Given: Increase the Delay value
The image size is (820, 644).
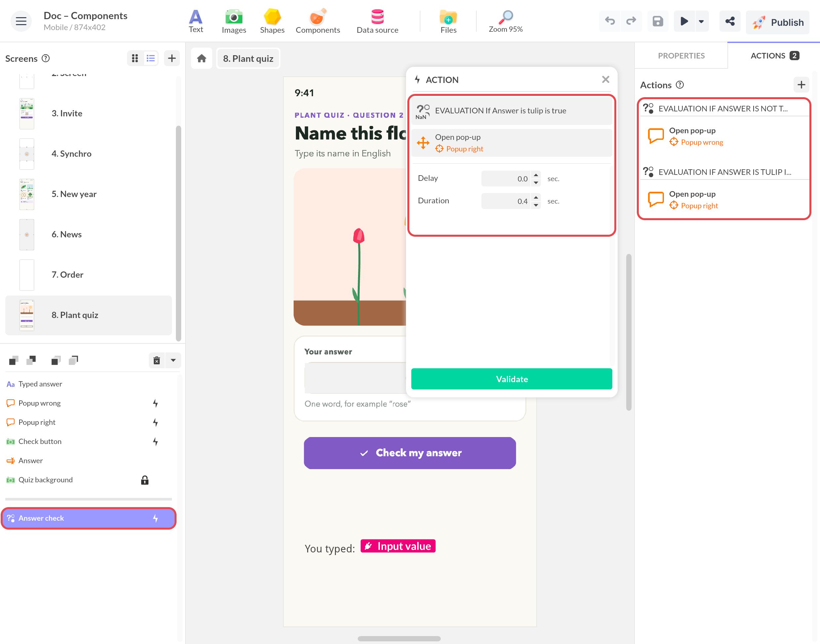Looking at the screenshot, I should [x=536, y=175].
